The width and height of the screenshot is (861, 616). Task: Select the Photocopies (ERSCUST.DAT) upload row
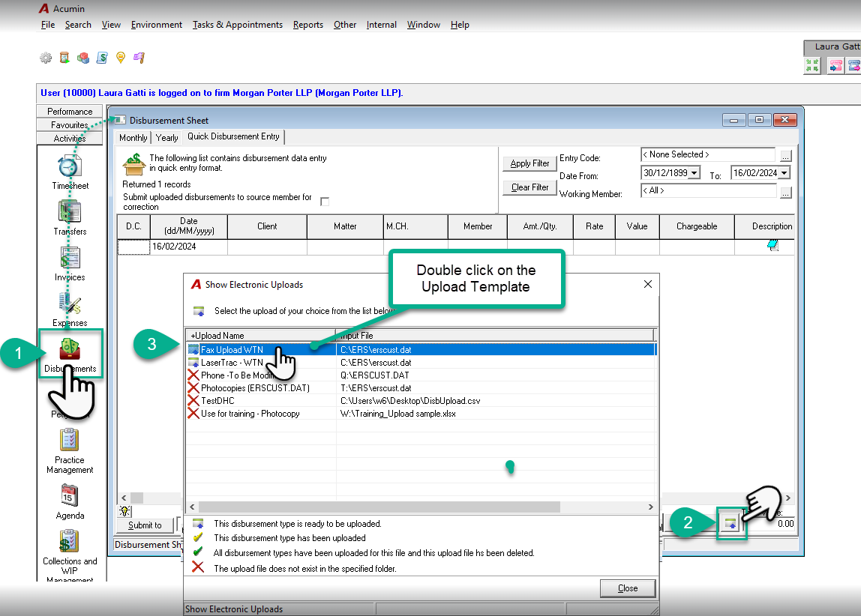[x=421, y=388]
